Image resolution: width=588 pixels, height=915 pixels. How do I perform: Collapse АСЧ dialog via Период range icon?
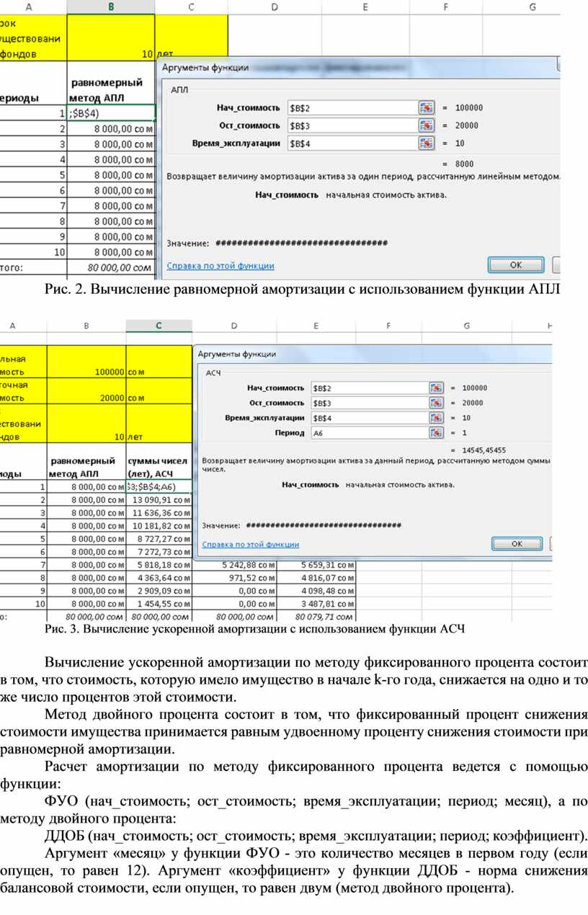pos(436,433)
